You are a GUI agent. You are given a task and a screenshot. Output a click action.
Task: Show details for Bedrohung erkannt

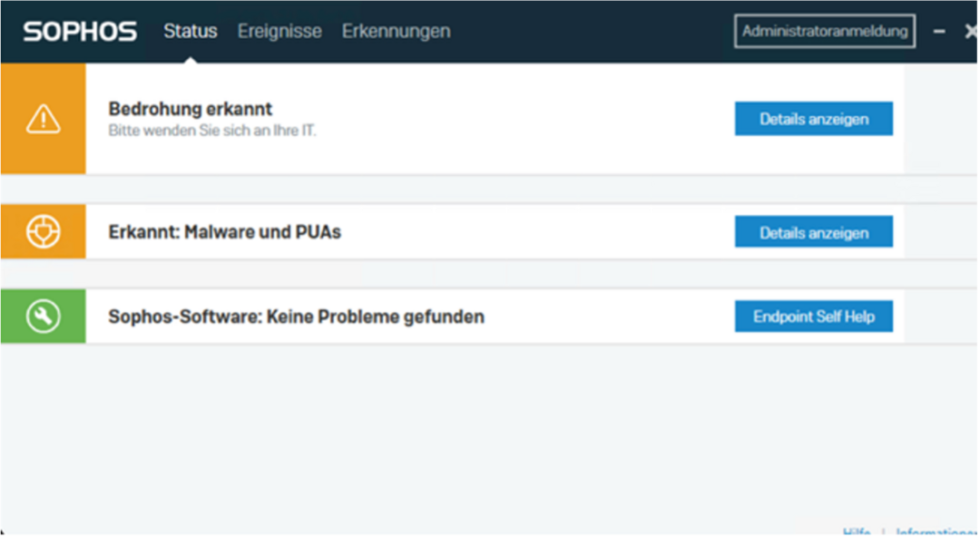(x=813, y=119)
